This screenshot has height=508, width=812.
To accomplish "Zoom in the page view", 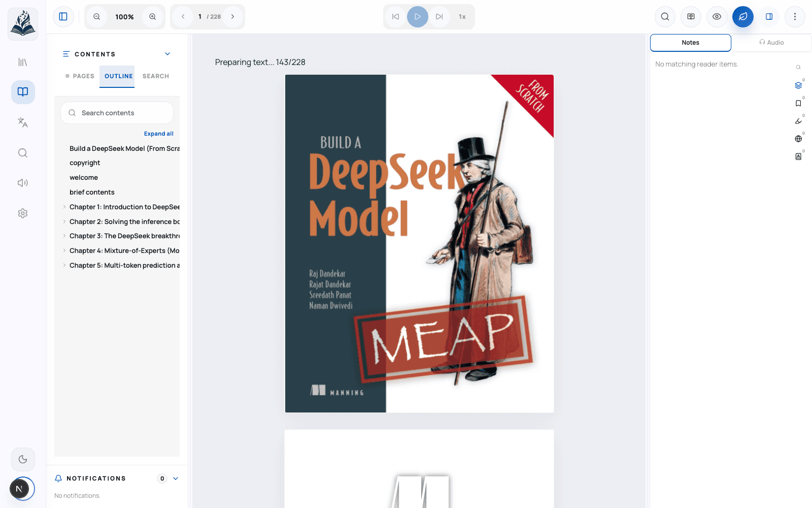I will pos(153,17).
